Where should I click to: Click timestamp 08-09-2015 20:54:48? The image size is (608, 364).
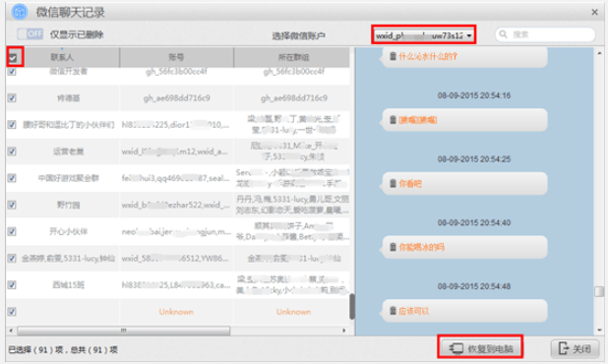474,286
